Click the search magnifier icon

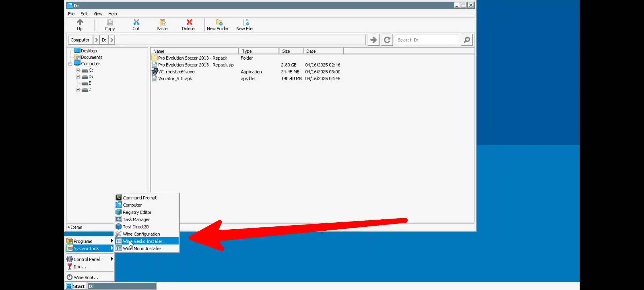[467, 39]
